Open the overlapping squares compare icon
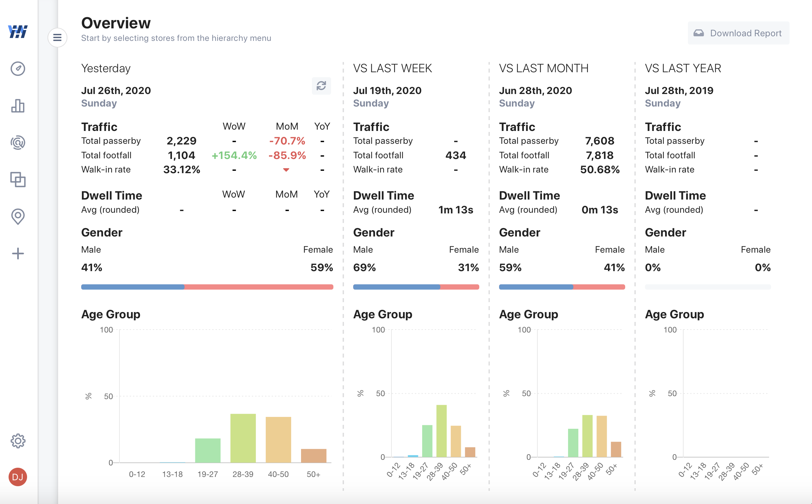Screen dimensions: 812x504 tap(18, 180)
